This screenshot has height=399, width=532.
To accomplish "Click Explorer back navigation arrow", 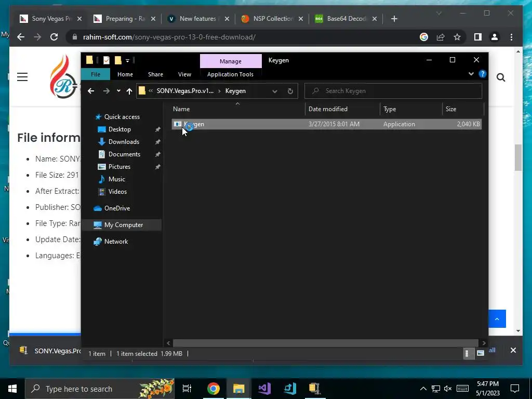I will point(91,91).
